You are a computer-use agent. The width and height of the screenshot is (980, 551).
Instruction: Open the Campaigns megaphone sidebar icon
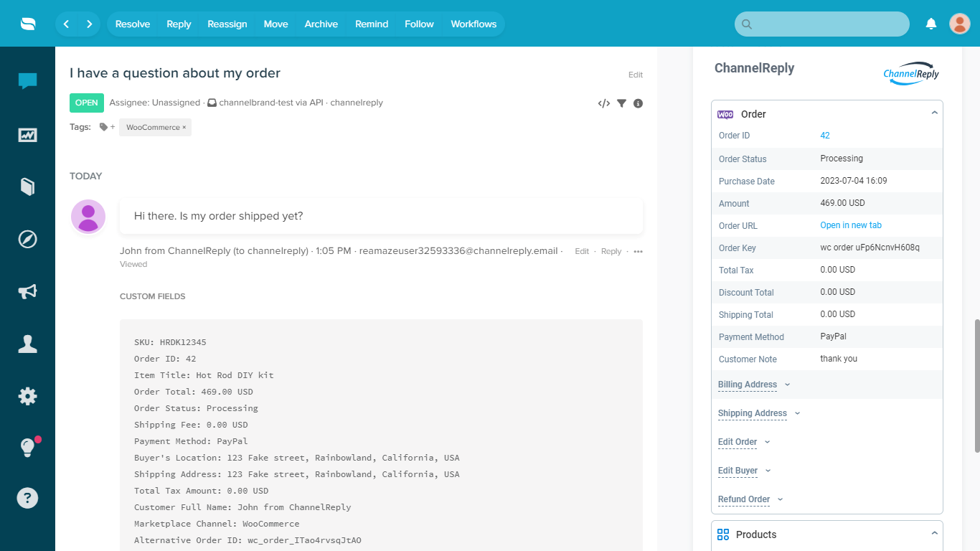27,291
